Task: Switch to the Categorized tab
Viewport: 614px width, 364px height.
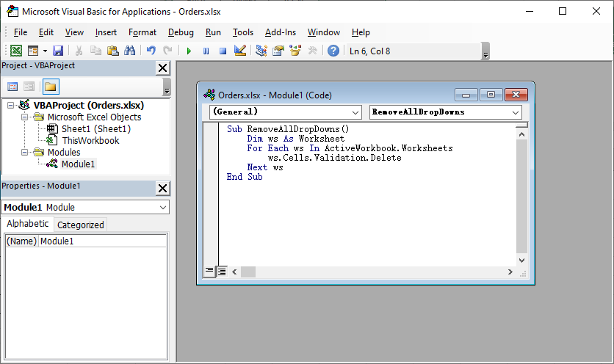Action: (x=81, y=225)
